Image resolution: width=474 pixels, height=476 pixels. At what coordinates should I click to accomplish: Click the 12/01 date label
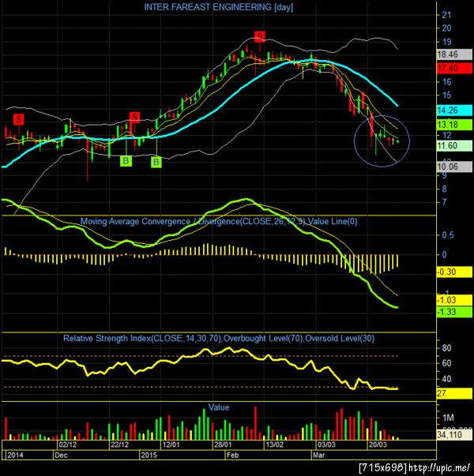point(171,444)
